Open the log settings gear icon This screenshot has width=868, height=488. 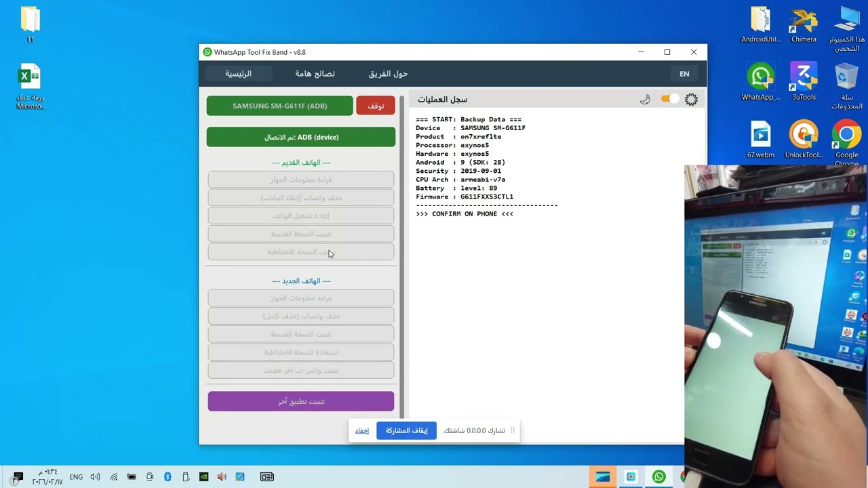pos(691,100)
